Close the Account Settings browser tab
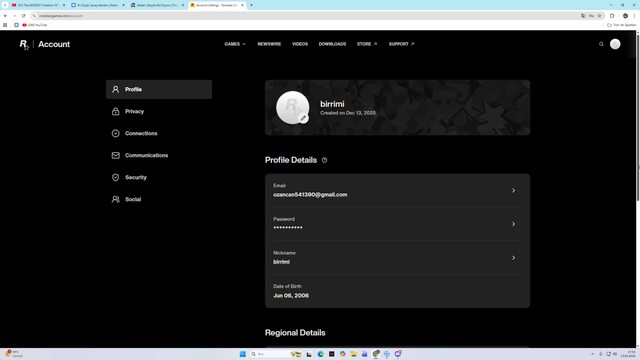 click(242, 5)
